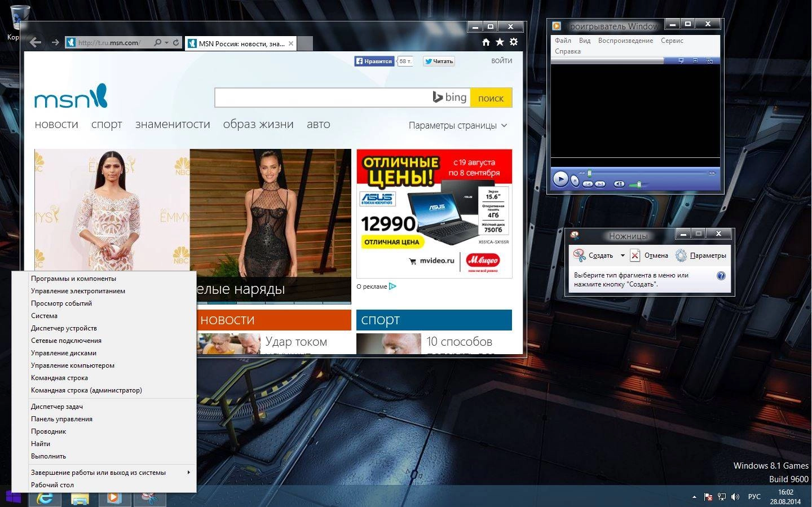The height and width of the screenshot is (507, 812).
Task: Expand the Создать dropdown arrow in Snipping Tool
Action: (623, 255)
